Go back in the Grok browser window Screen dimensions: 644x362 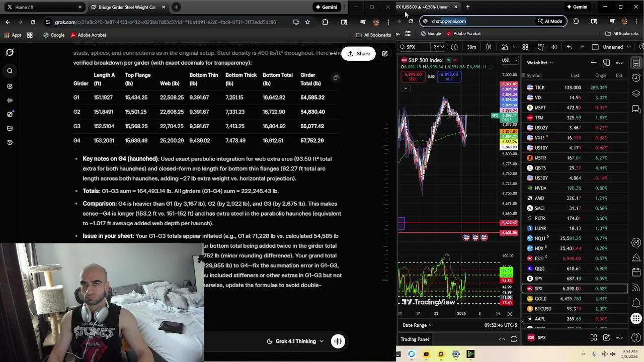pos(8,22)
